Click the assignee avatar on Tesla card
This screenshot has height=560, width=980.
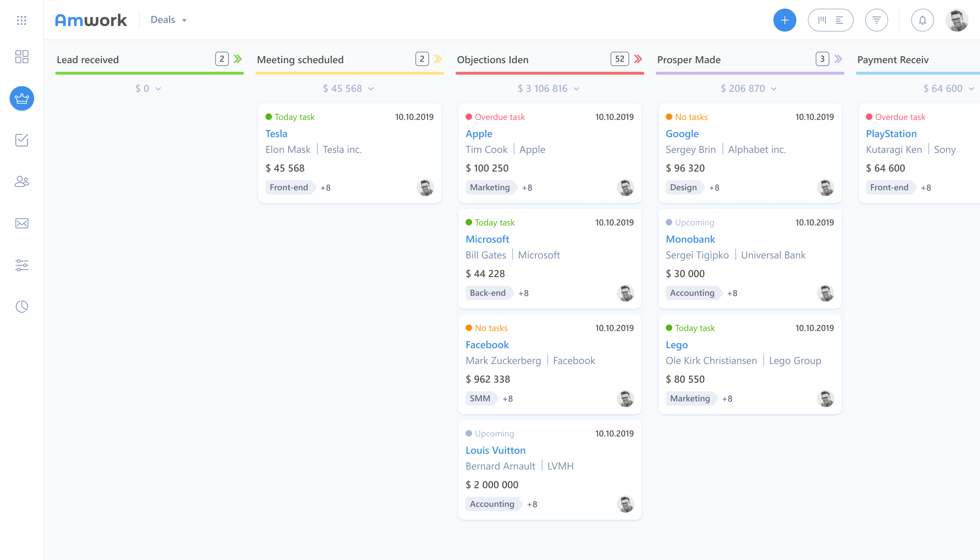(425, 187)
